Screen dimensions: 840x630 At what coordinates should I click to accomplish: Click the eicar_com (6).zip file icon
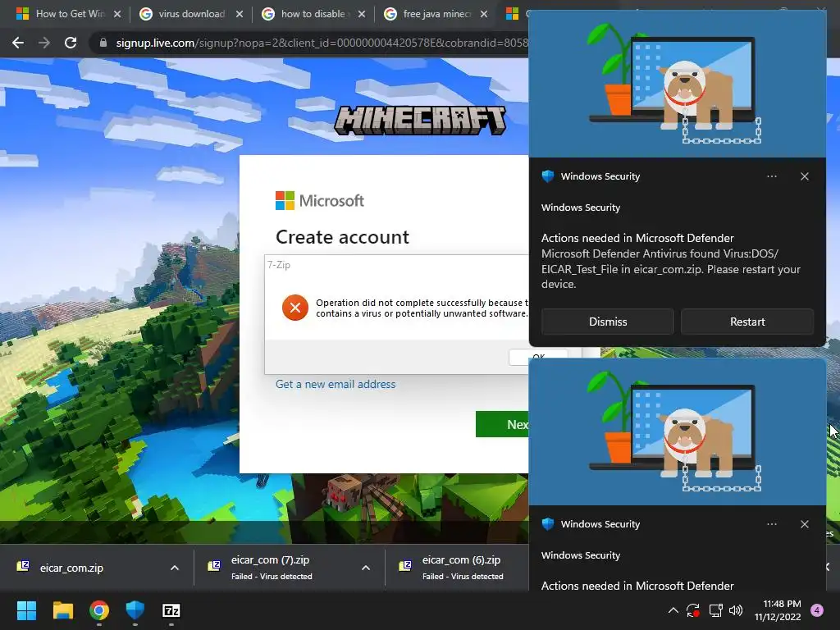click(x=405, y=566)
